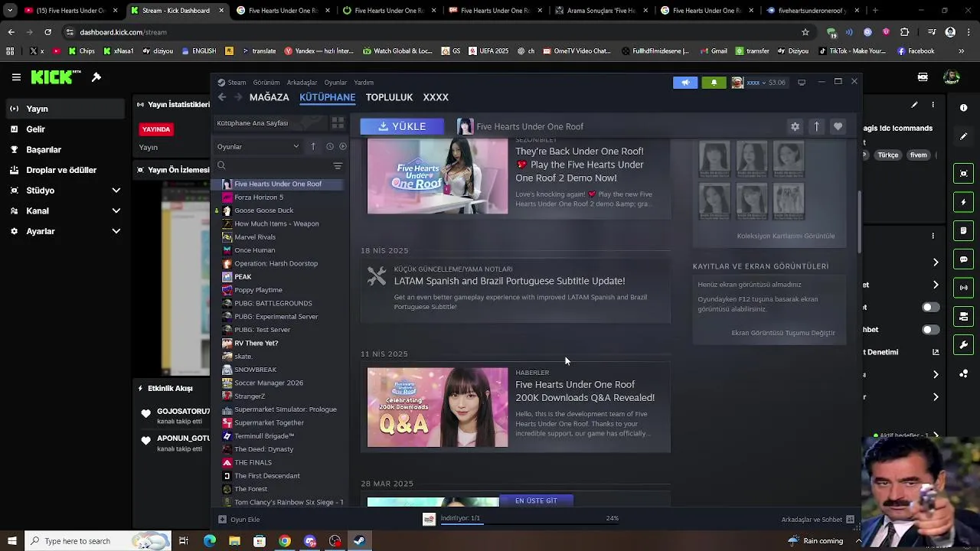Screen dimensions: 980x551
Task: Open Kick chat panel icon
Action: 964,259
